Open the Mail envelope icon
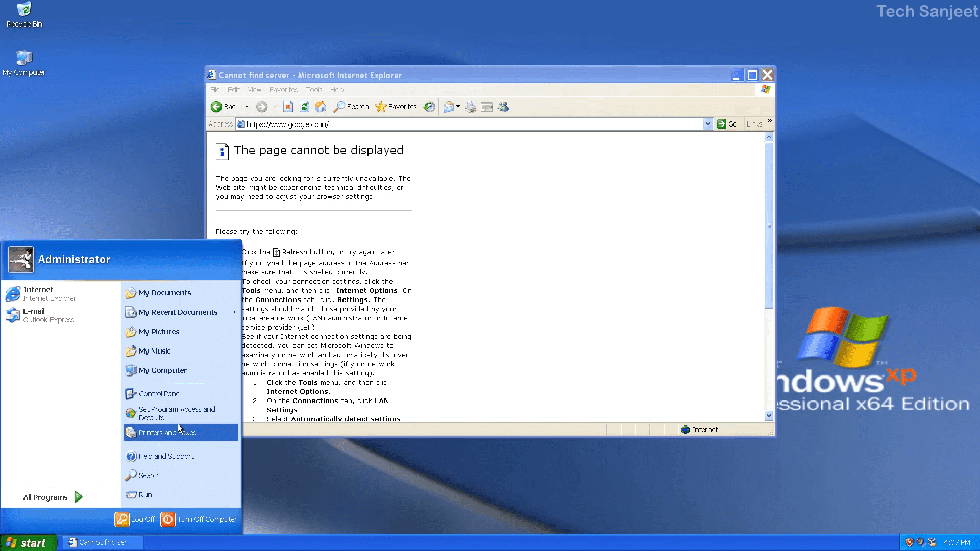Screen dimensions: 980x551 click(x=448, y=107)
